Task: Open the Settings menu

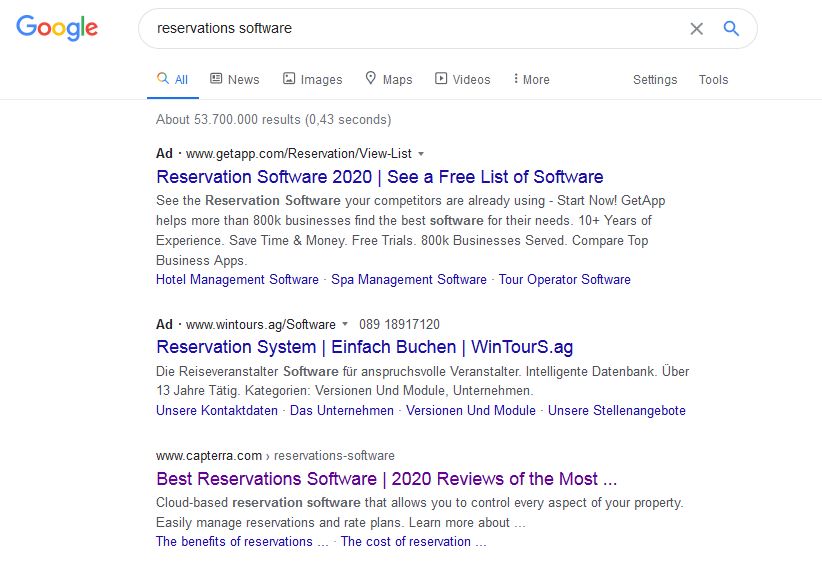Action: point(655,80)
